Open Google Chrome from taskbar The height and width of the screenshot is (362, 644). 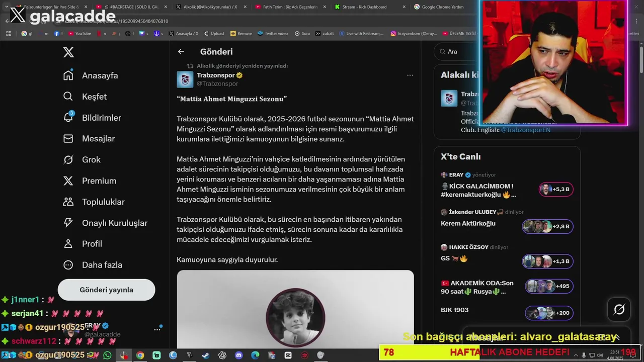coord(140,355)
